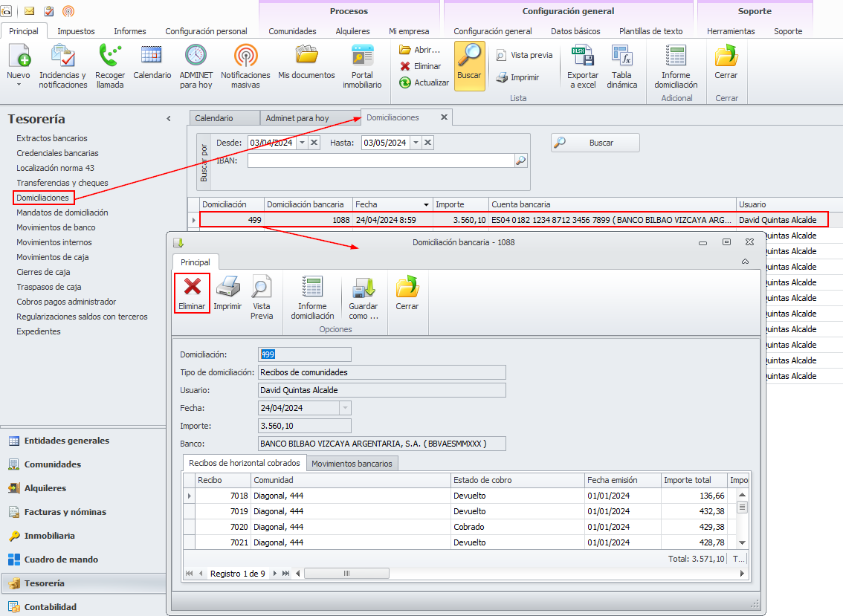The image size is (843, 616).
Task: Collapse the Tesorería side panel
Action: pos(169,119)
